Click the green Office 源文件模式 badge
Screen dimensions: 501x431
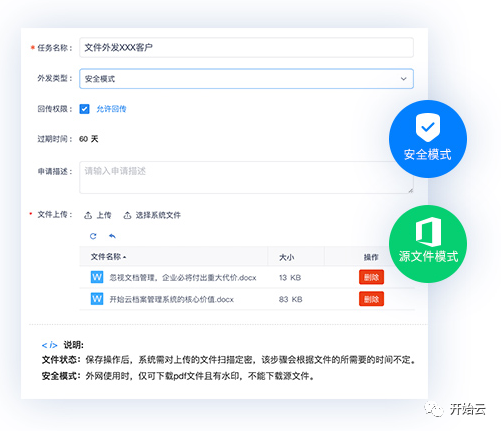(428, 244)
